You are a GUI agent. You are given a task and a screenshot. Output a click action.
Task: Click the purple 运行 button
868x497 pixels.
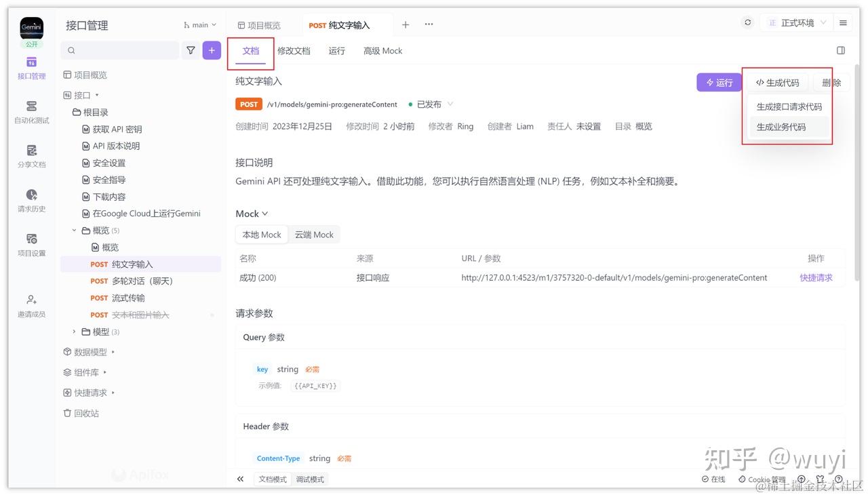(719, 82)
